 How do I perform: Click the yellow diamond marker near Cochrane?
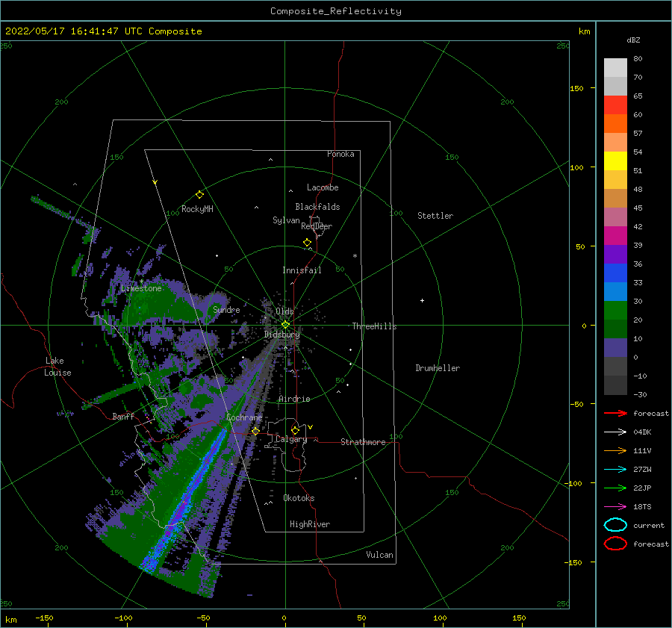(x=255, y=431)
